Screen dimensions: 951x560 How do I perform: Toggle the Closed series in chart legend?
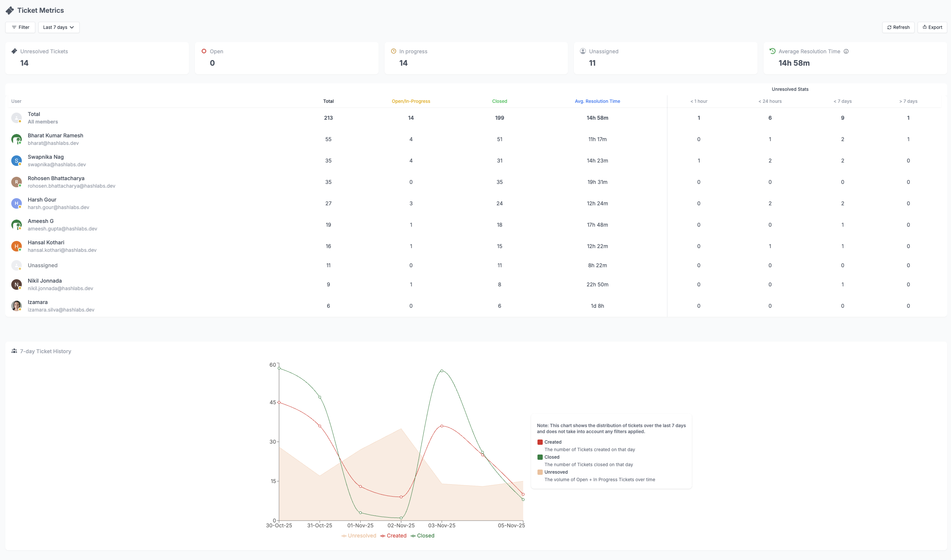423,536
